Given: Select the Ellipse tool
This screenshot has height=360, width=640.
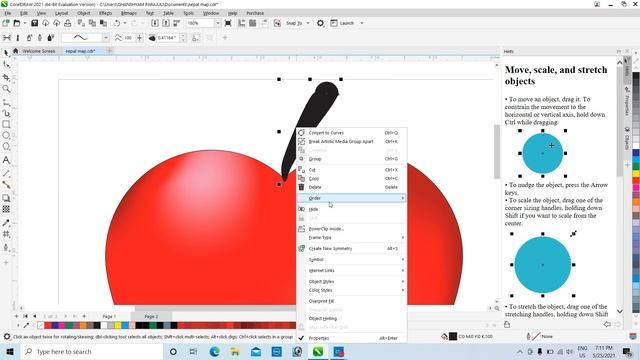Looking at the screenshot, I should point(6,136).
